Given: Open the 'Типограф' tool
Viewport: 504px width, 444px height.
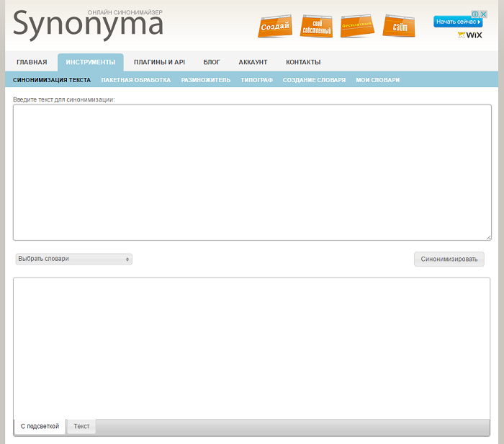Looking at the screenshot, I should [256, 80].
